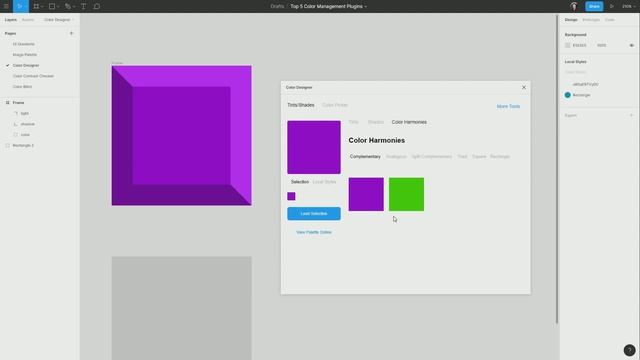
Task: Open the Color Contrast Checker page
Action: point(33,76)
